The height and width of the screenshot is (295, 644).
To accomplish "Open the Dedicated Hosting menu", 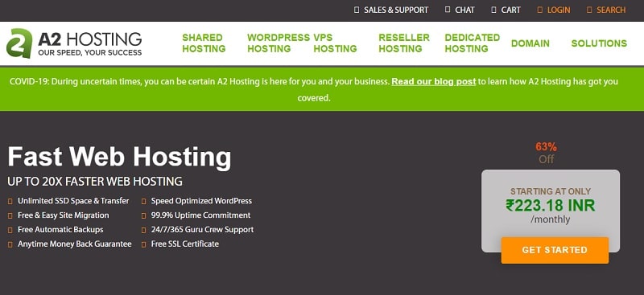I will [473, 43].
